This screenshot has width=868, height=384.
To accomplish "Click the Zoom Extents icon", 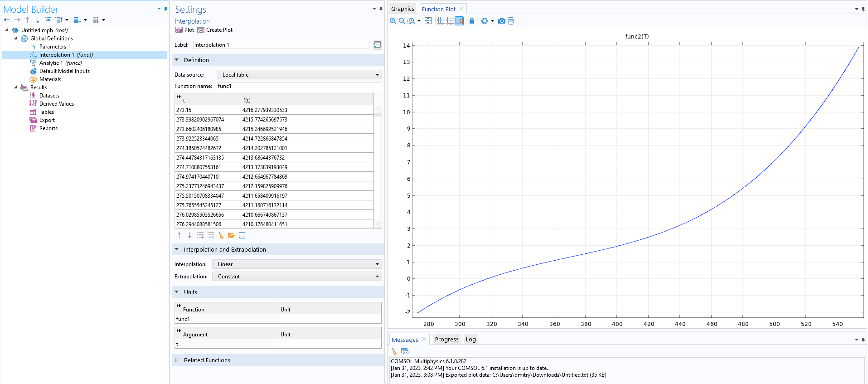I will tap(428, 21).
